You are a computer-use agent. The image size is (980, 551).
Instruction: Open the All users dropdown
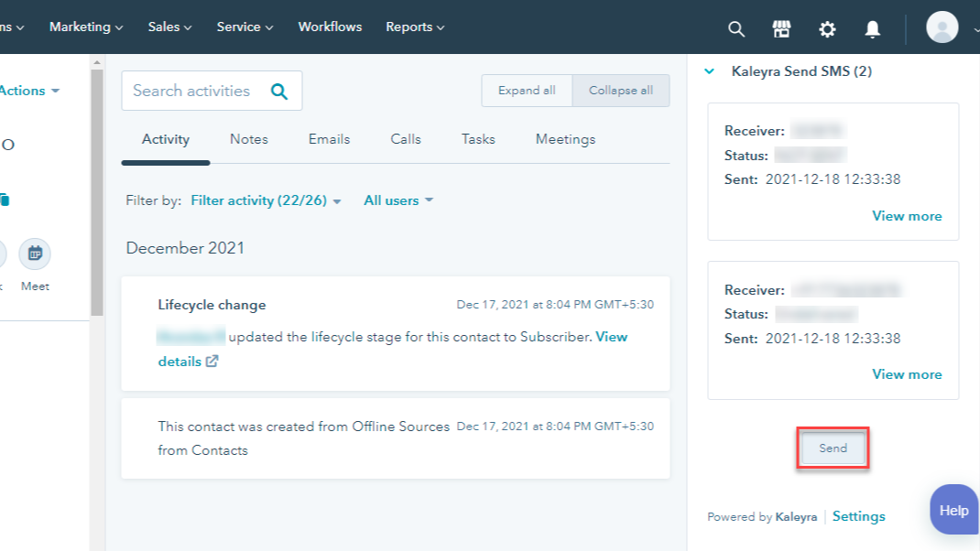(x=398, y=200)
